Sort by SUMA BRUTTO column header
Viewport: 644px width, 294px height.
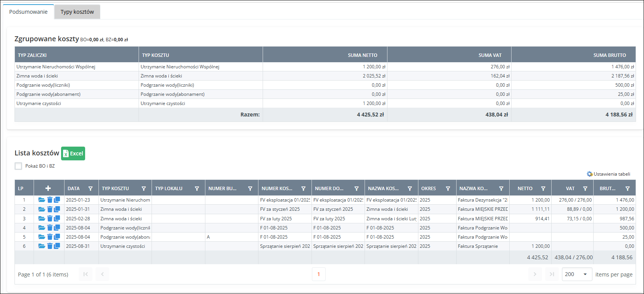point(609,55)
